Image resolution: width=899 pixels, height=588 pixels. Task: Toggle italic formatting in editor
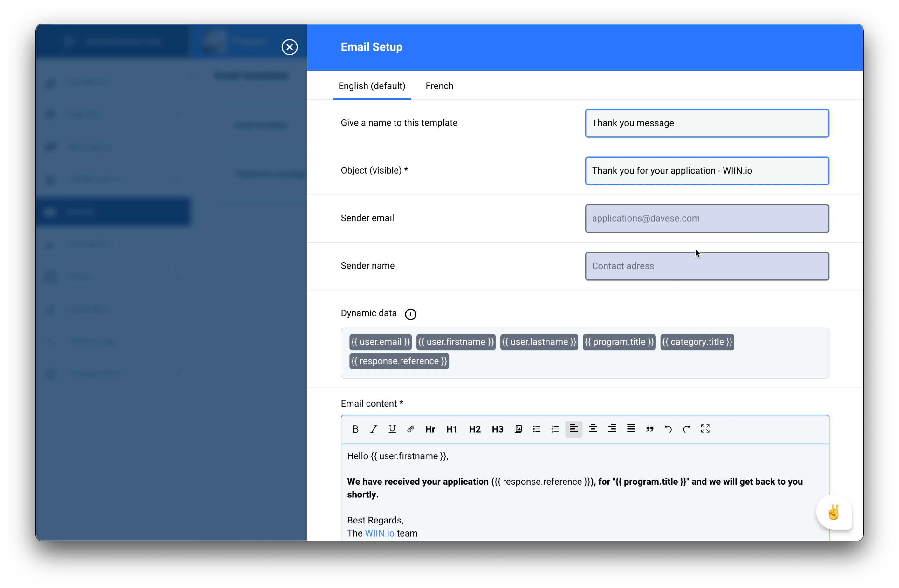[x=374, y=429]
